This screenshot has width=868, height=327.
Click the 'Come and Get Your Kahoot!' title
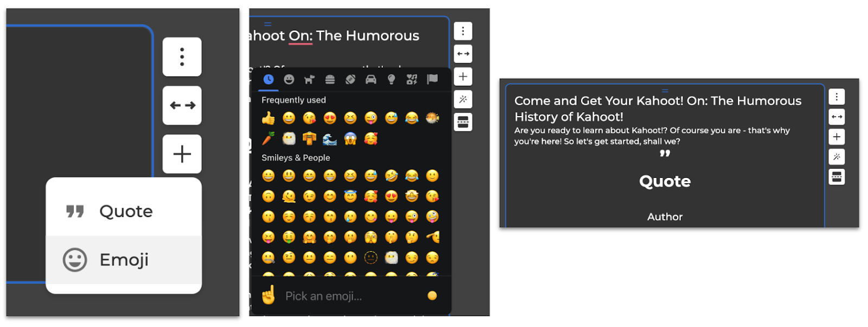point(658,108)
